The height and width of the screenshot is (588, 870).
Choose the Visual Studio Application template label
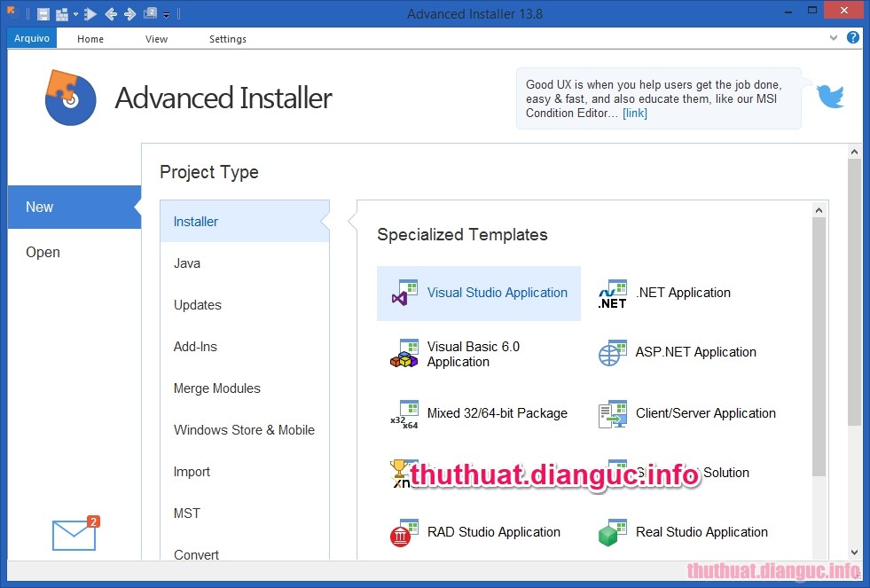(498, 293)
